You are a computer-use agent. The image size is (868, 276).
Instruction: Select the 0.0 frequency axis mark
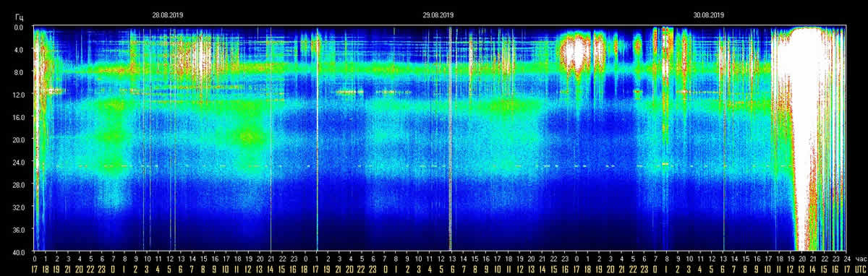point(19,27)
